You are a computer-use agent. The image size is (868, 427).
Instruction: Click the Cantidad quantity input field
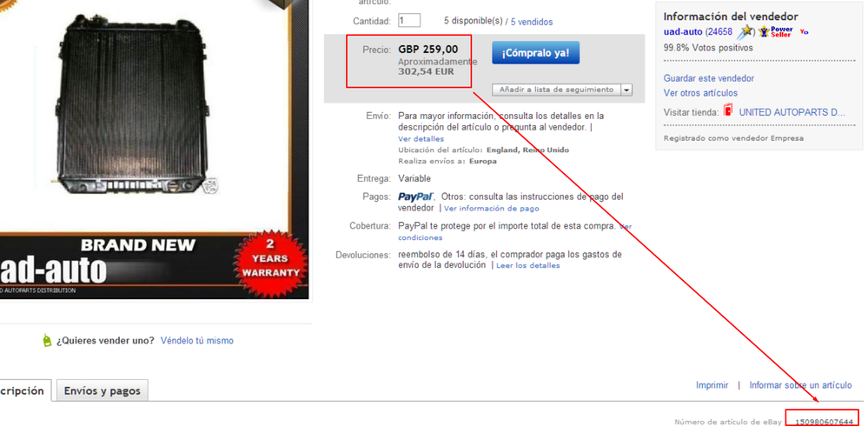pyautogui.click(x=408, y=21)
